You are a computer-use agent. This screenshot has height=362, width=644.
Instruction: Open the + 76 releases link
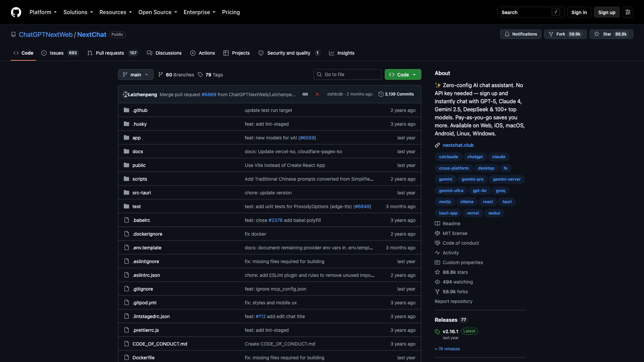(447, 349)
